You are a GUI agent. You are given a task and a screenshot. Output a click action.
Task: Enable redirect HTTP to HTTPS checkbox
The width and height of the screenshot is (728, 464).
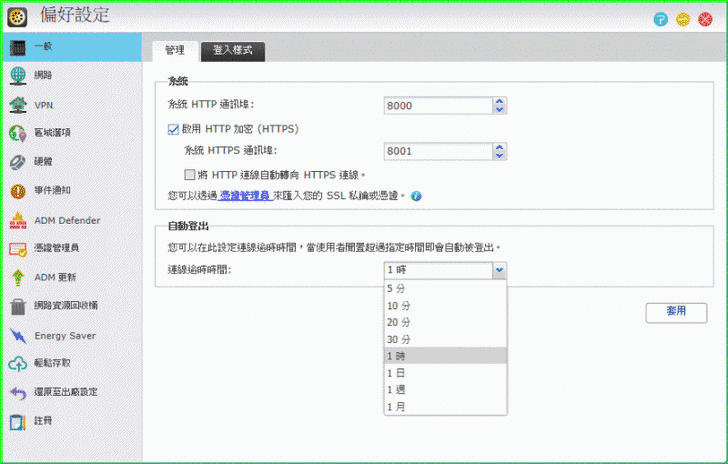(189, 175)
